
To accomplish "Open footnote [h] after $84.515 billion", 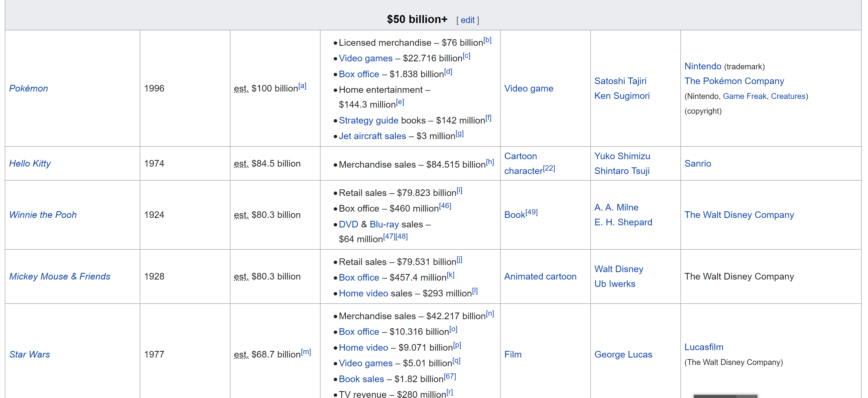I will [x=490, y=162].
